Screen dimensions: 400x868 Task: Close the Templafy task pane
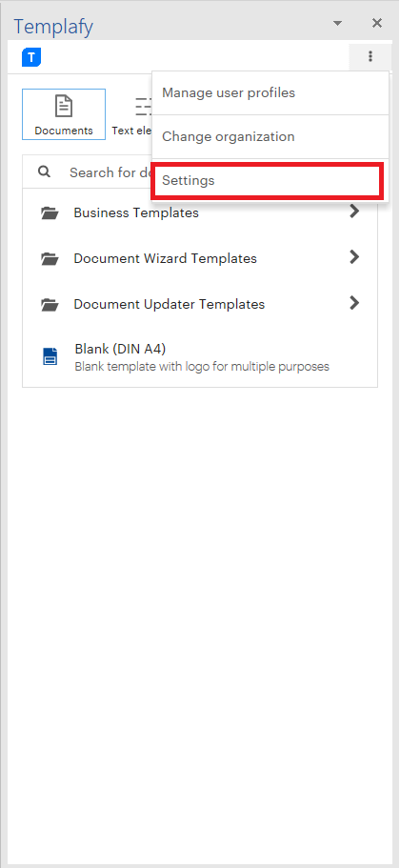(377, 23)
